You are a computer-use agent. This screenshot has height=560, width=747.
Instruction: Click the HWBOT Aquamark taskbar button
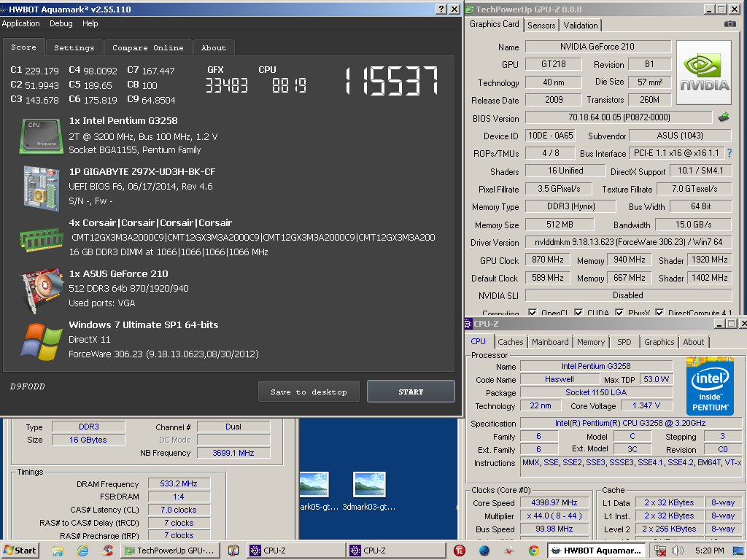click(597, 551)
